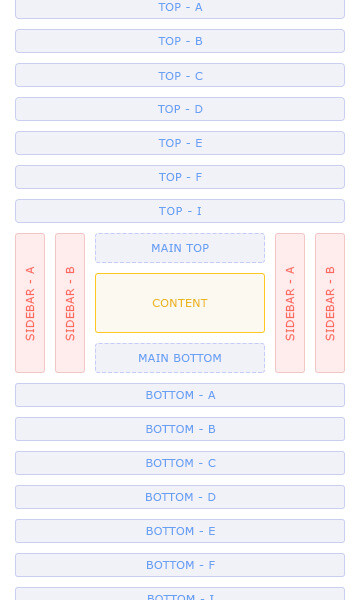Select the MAIN TOP dashed block
The width and height of the screenshot is (360, 600).
[180, 248]
